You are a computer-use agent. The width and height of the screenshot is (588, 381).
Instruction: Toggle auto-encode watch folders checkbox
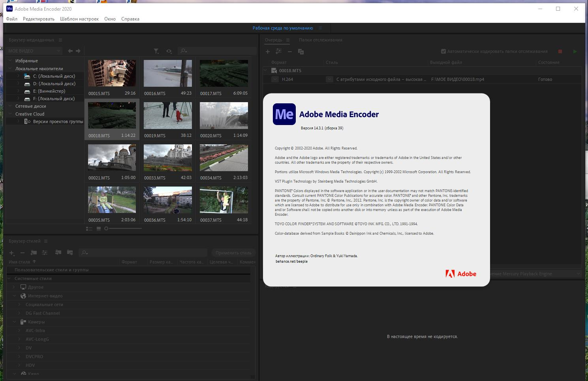(443, 51)
